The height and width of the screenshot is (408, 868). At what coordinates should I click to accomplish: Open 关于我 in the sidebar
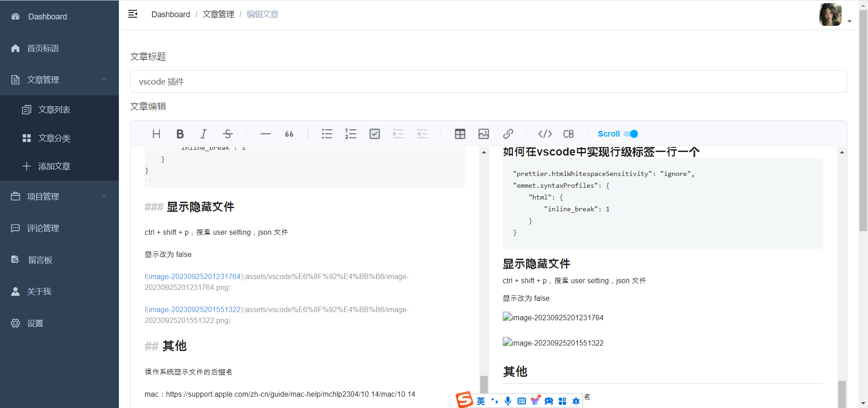click(59, 291)
